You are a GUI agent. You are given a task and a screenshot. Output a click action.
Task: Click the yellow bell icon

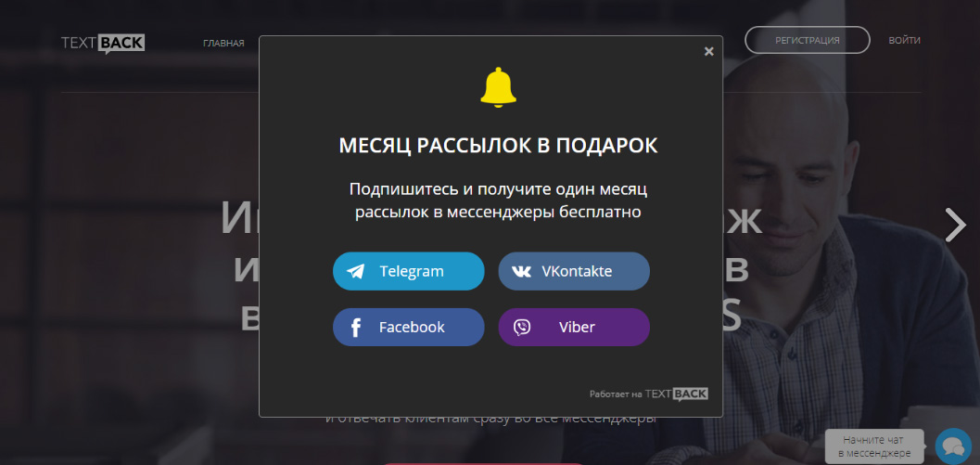(498, 87)
